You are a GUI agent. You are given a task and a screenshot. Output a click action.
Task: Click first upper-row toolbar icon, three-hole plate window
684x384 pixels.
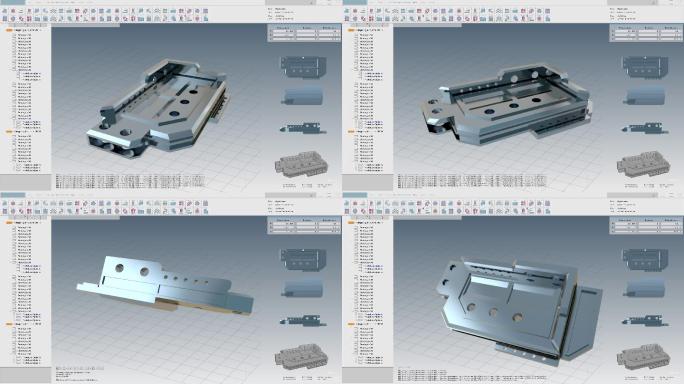(347, 11)
